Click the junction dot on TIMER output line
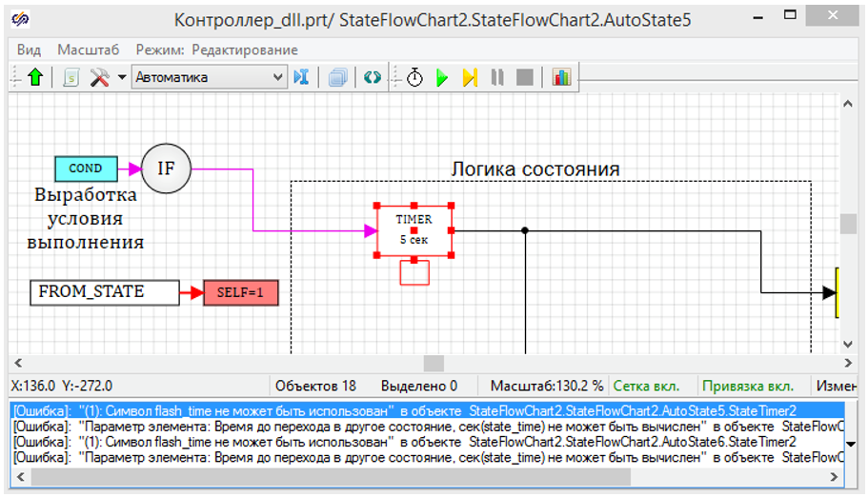The width and height of the screenshot is (868, 497). point(525,230)
